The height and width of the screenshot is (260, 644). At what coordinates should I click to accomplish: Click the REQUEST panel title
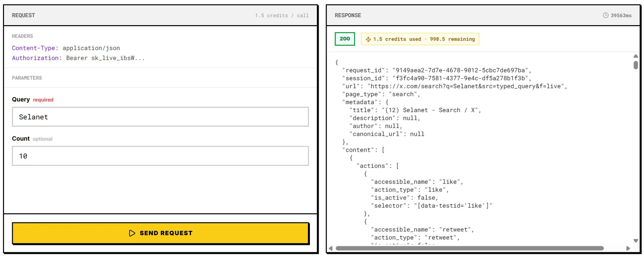23,15
